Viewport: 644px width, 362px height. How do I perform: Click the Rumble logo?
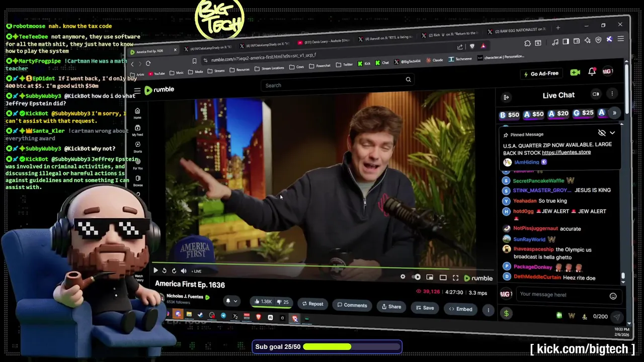pyautogui.click(x=159, y=90)
